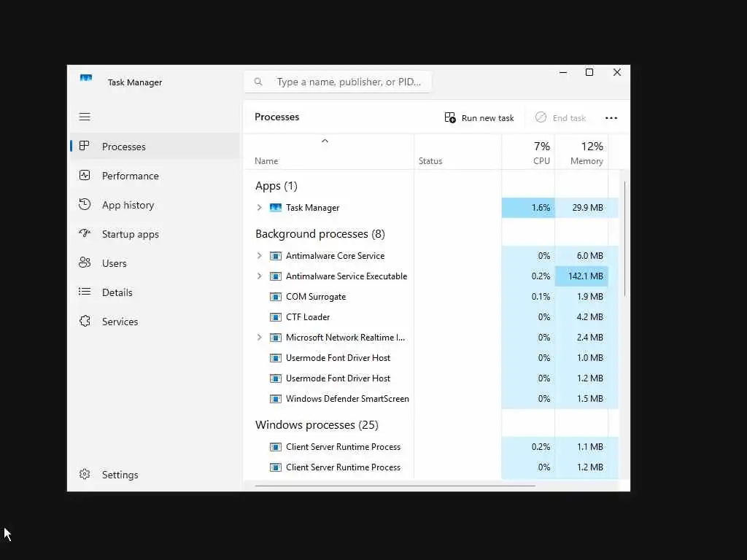Screen dimensions: 747x560
Task: Open the hamburger navigation menu
Action: (x=85, y=117)
